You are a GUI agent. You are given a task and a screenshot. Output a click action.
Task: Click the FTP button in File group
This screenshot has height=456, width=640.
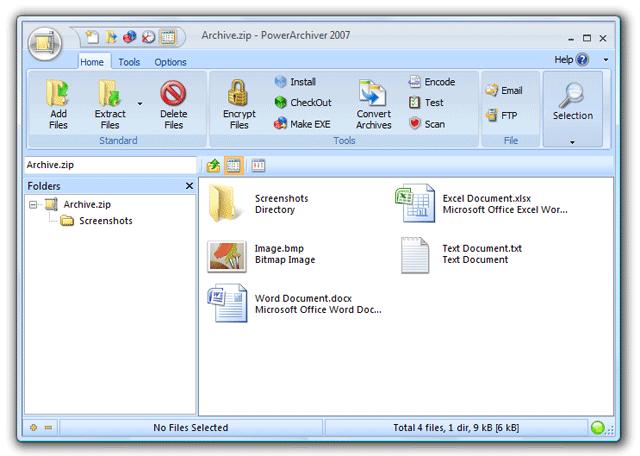point(501,116)
